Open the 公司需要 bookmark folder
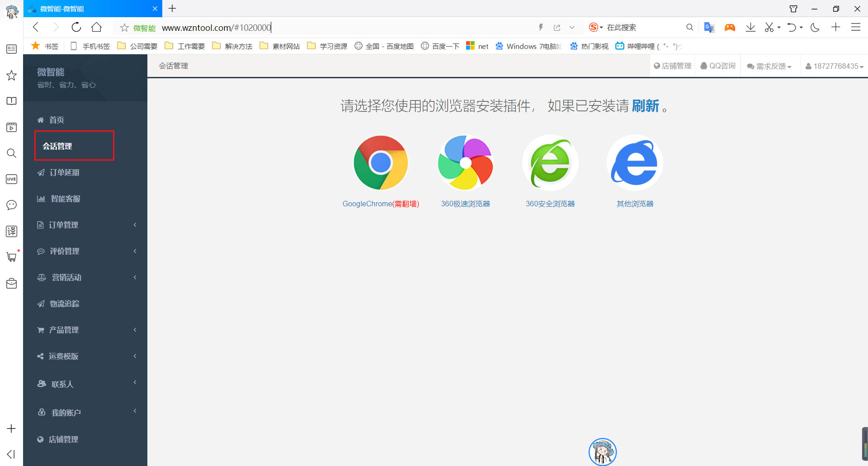The width and height of the screenshot is (868, 466). click(x=137, y=46)
